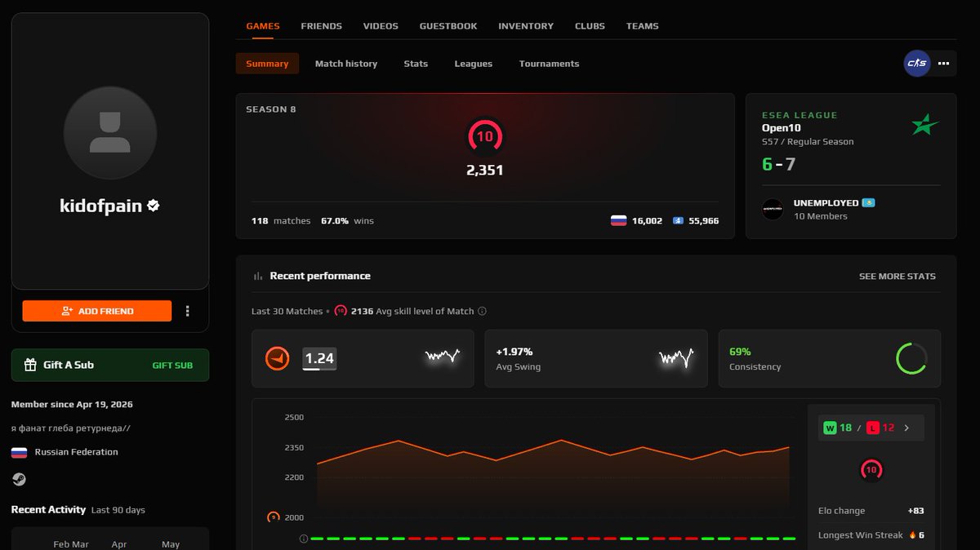Click the level 9 marker on the chart axis

click(274, 517)
